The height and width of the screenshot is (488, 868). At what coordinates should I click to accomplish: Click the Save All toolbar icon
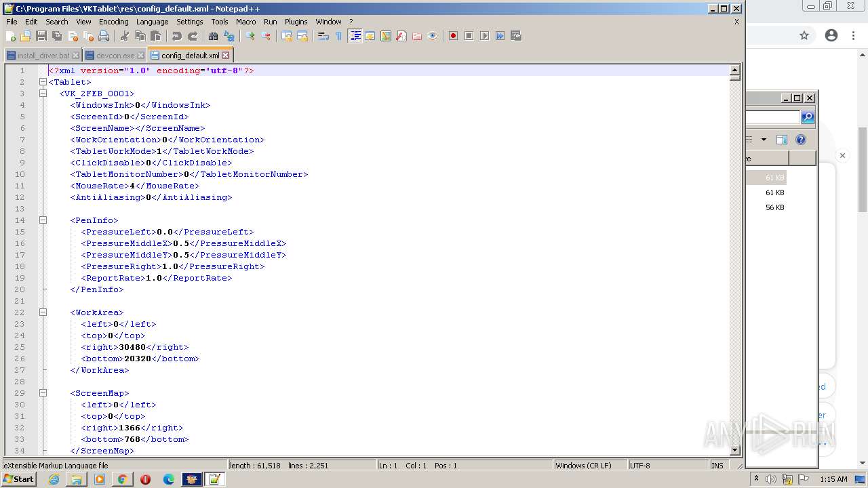57,36
